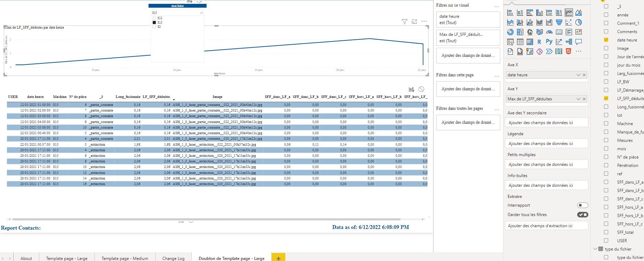
Task: Open the filter icon above line chart
Action: tap(405, 22)
